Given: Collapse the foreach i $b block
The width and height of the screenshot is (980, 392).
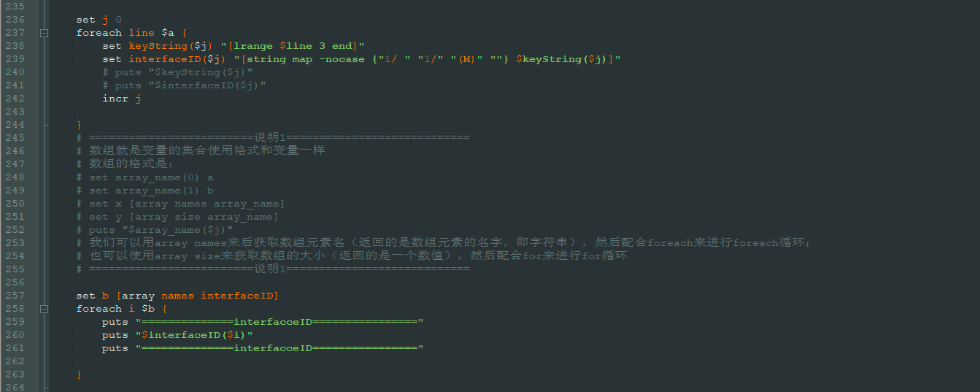Looking at the screenshot, I should (45, 309).
